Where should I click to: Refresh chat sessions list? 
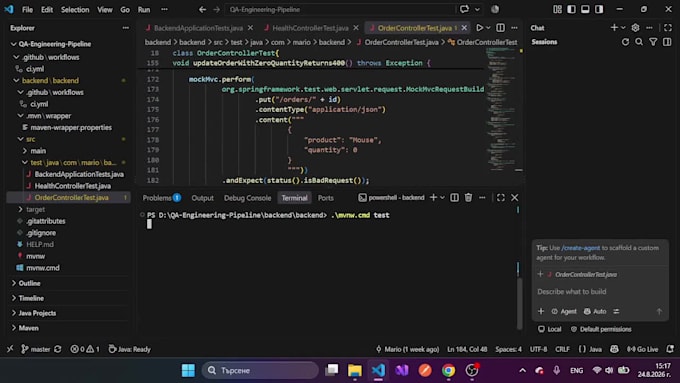[625, 42]
